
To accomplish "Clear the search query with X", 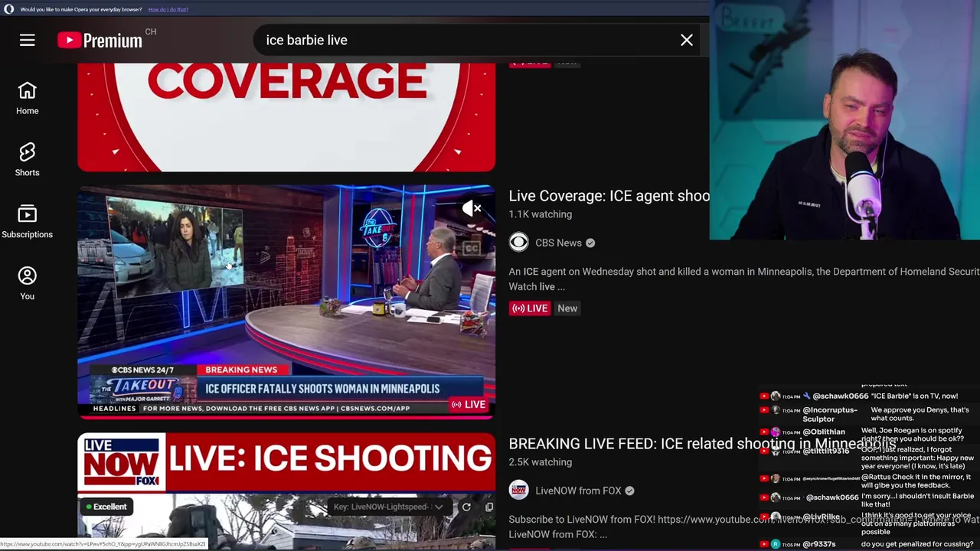I will (687, 40).
